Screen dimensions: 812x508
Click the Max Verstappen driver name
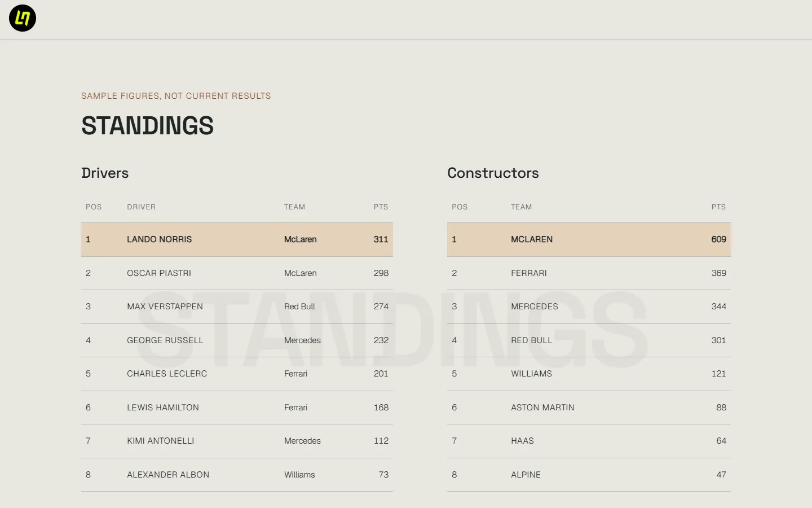pos(165,306)
